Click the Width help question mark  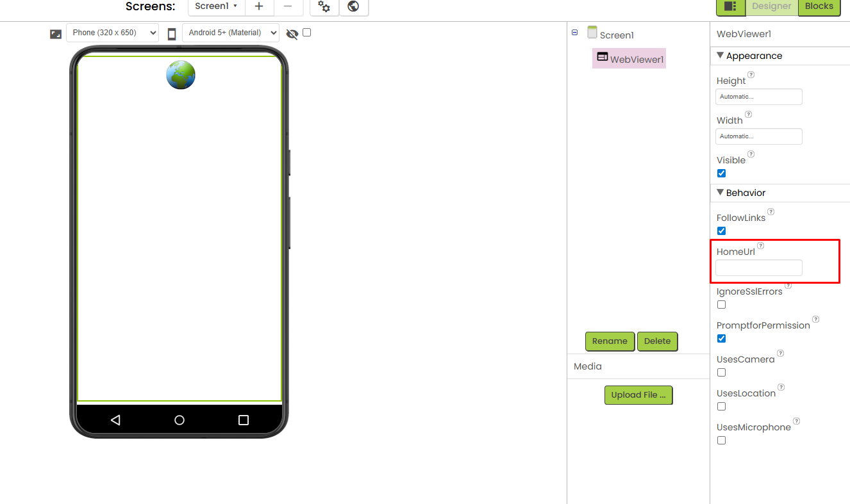pyautogui.click(x=748, y=115)
